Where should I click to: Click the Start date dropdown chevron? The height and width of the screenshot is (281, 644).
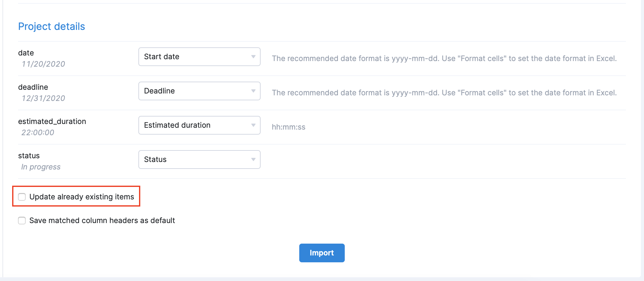(253, 57)
